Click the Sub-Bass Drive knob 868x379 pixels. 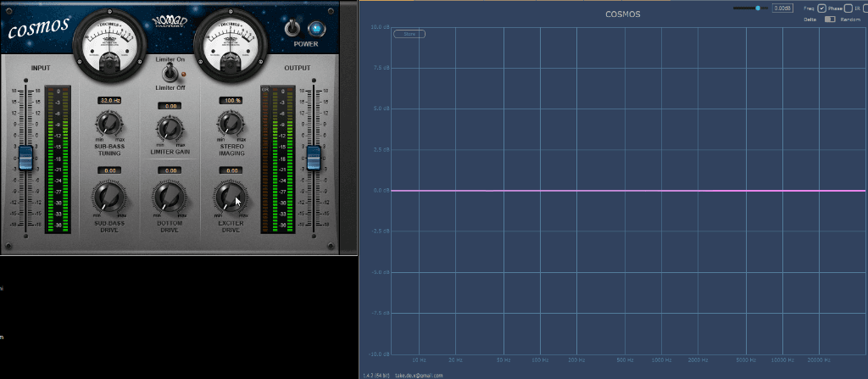click(x=109, y=196)
